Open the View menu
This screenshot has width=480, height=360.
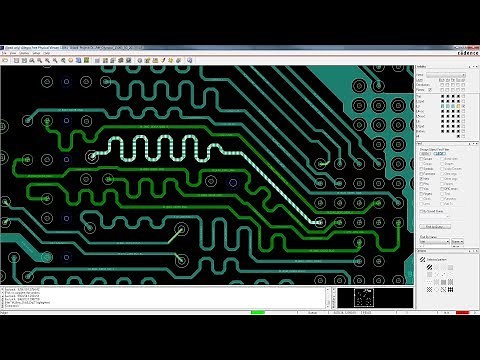pos(13,53)
